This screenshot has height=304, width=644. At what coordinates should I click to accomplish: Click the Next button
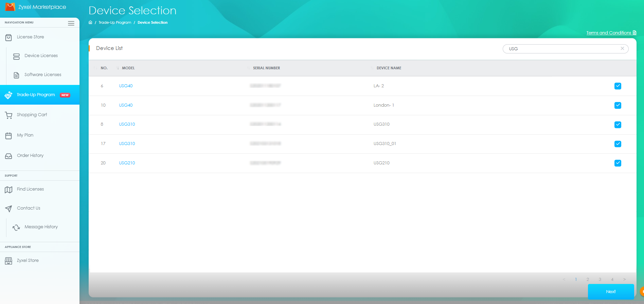pos(611,291)
